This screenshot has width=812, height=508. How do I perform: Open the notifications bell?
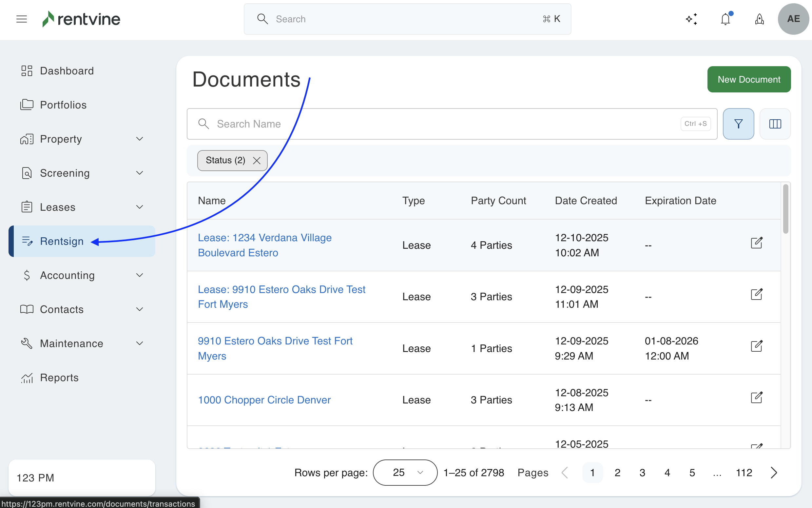(725, 19)
